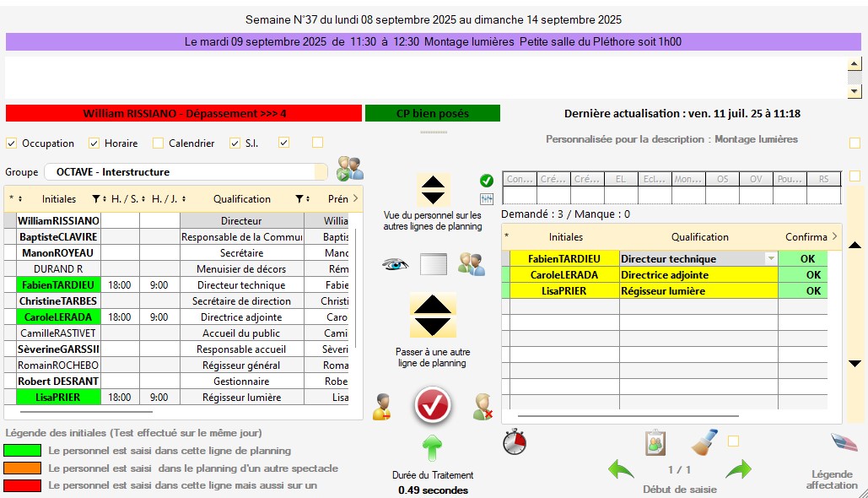Click the Confirma column header
This screenshot has height=498, width=868.
coord(806,237)
